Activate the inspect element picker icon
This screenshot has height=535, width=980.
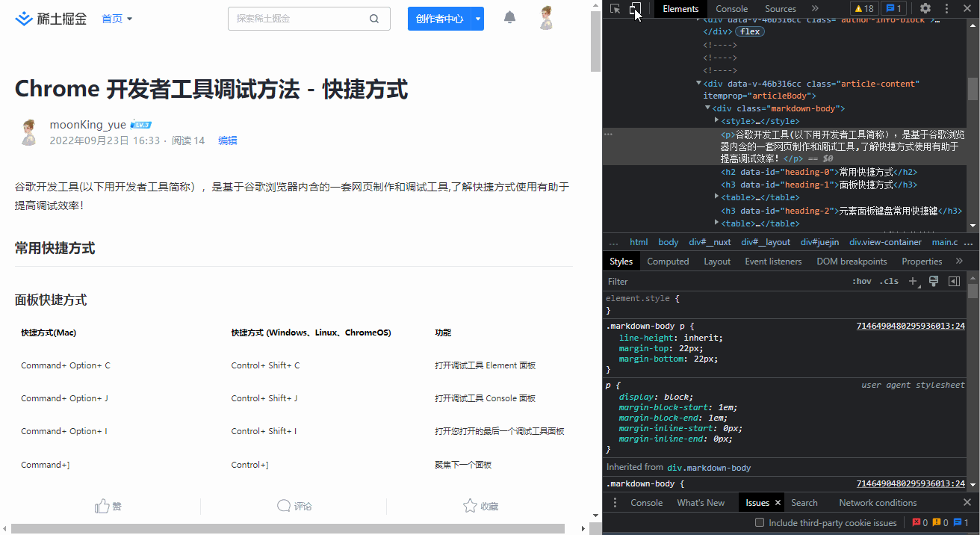[615, 9]
